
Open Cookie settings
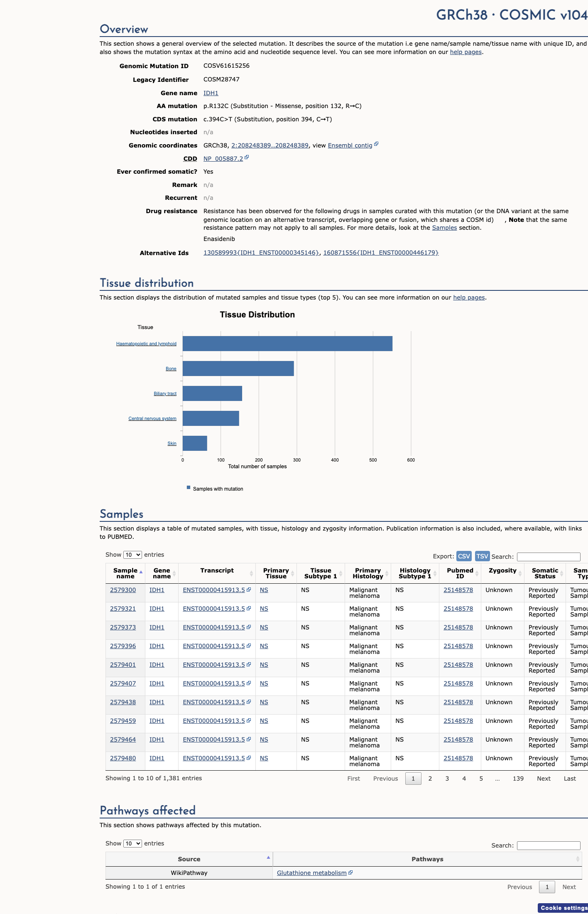coord(563,908)
